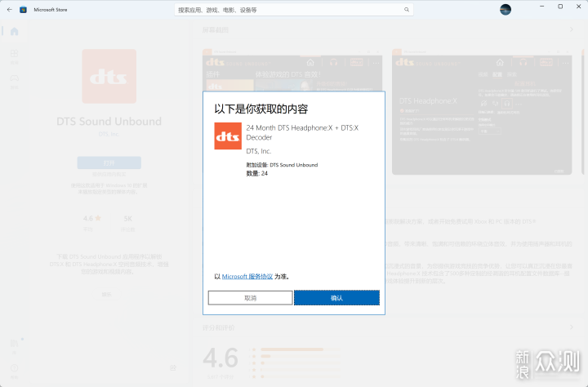Open the Gaming section in sidebar
This screenshot has height=387, width=588.
14,81
